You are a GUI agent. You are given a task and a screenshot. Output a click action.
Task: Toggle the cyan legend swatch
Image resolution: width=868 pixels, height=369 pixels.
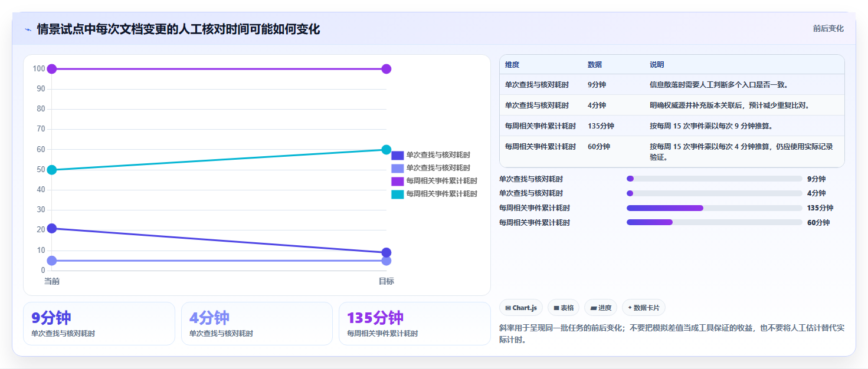coord(398,194)
